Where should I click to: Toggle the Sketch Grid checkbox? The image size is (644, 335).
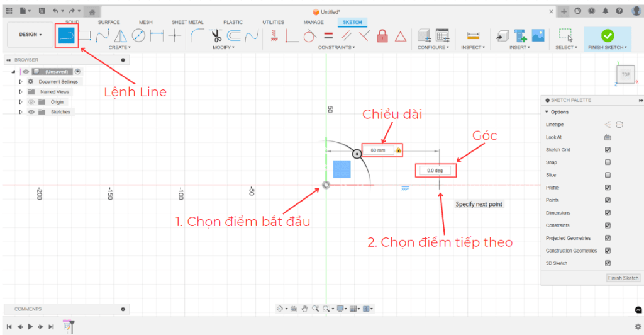coord(608,150)
